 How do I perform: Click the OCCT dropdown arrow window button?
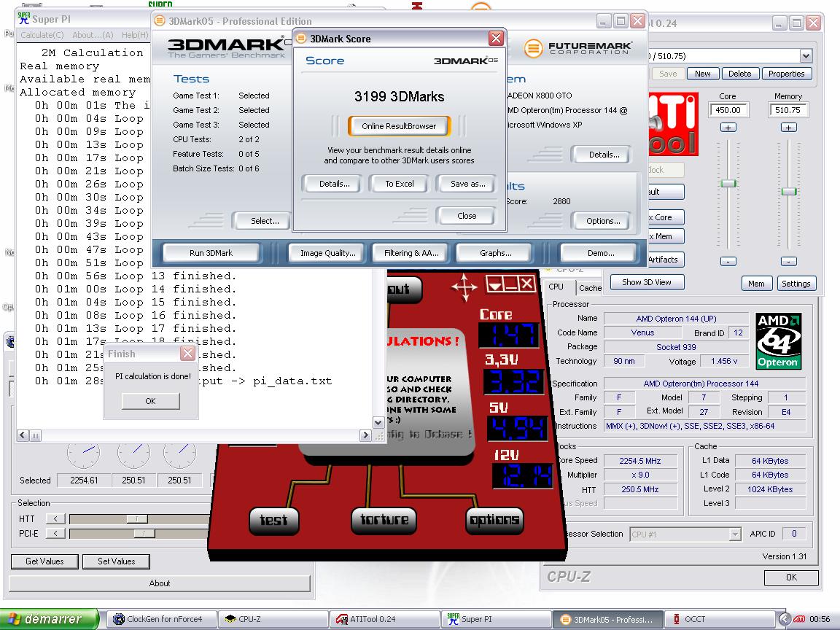pos(495,284)
